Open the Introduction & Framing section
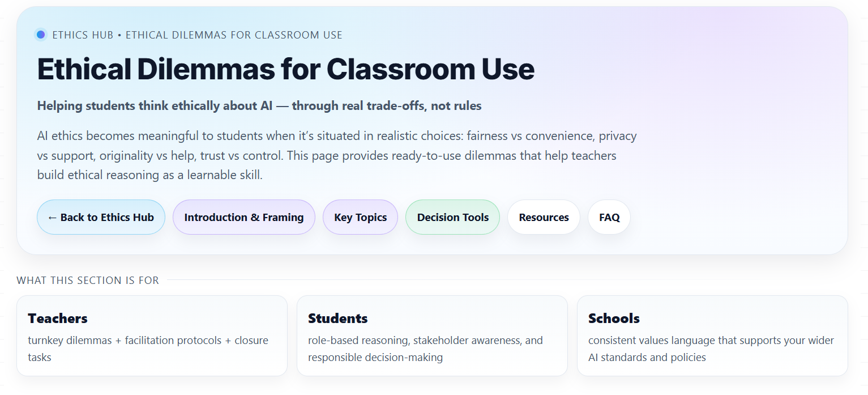Image resolution: width=868 pixels, height=395 pixels. (243, 217)
